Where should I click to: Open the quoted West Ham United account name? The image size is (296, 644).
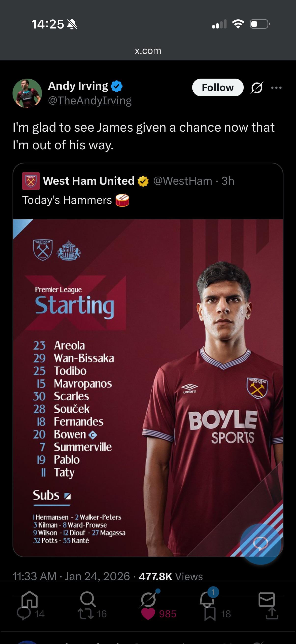point(89,181)
